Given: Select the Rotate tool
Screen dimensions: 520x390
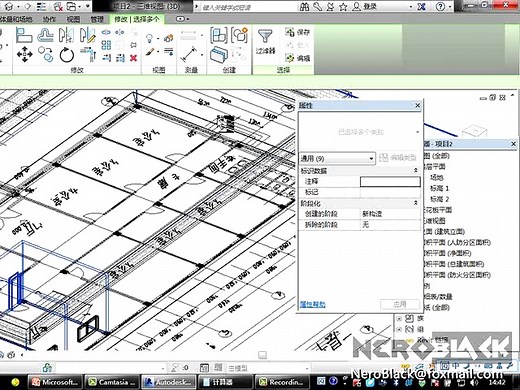Looking at the screenshot, I should (x=67, y=55).
